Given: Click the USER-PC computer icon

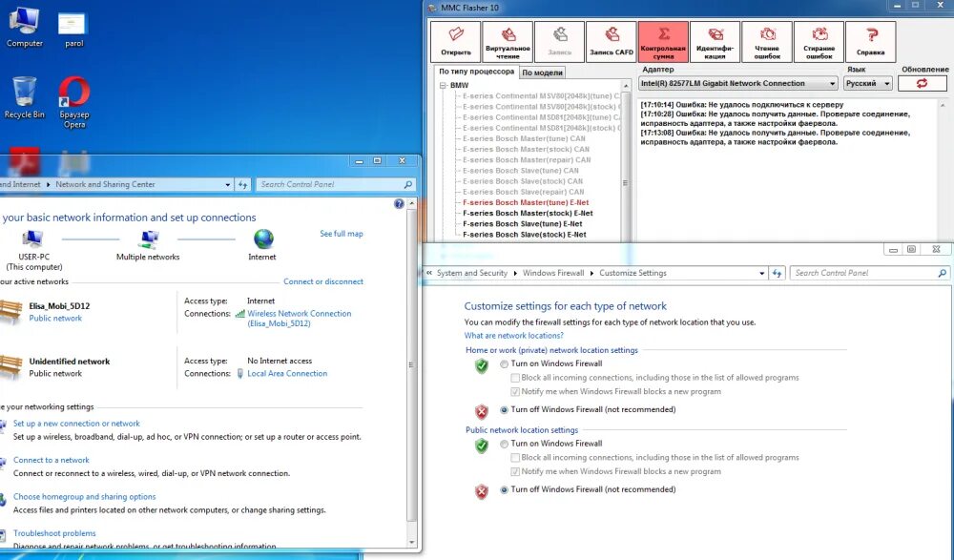Looking at the screenshot, I should tap(32, 239).
